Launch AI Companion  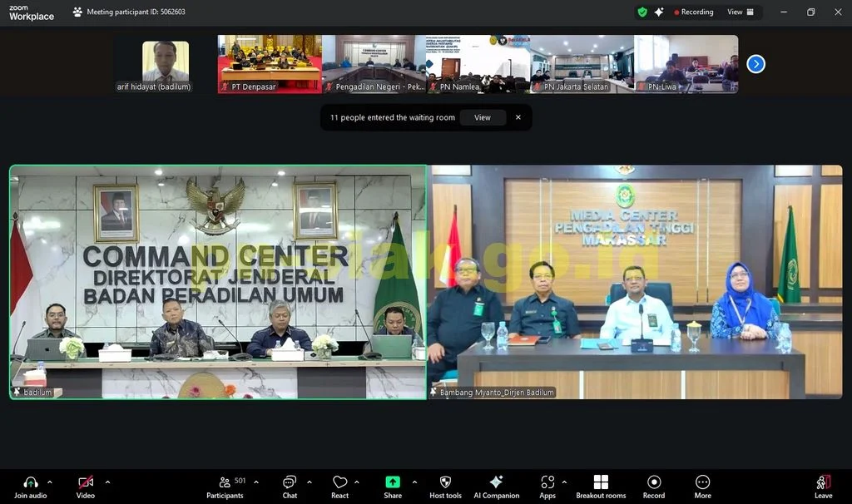point(496,487)
